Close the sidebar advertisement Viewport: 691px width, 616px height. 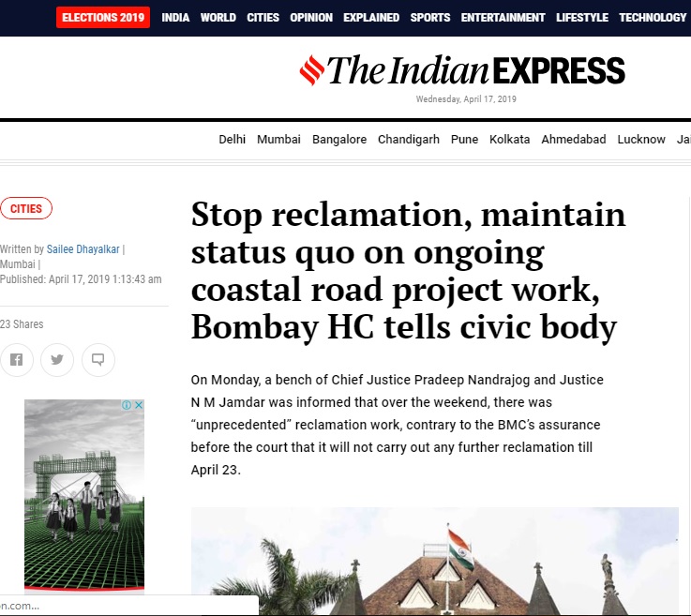[x=139, y=405]
